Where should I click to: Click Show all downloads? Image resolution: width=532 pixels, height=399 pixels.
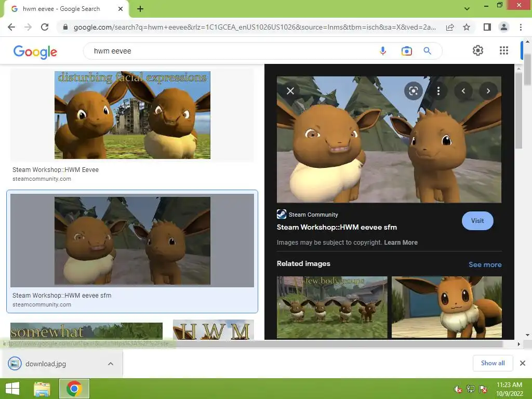pyautogui.click(x=493, y=363)
